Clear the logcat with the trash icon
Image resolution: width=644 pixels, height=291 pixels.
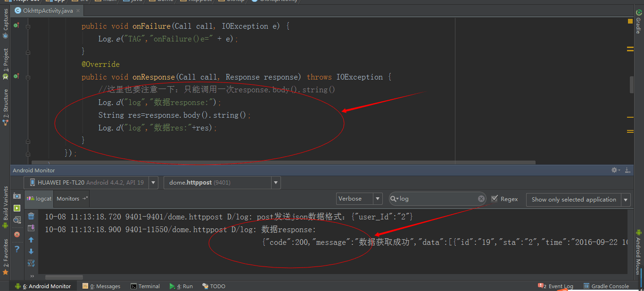pos(31,216)
